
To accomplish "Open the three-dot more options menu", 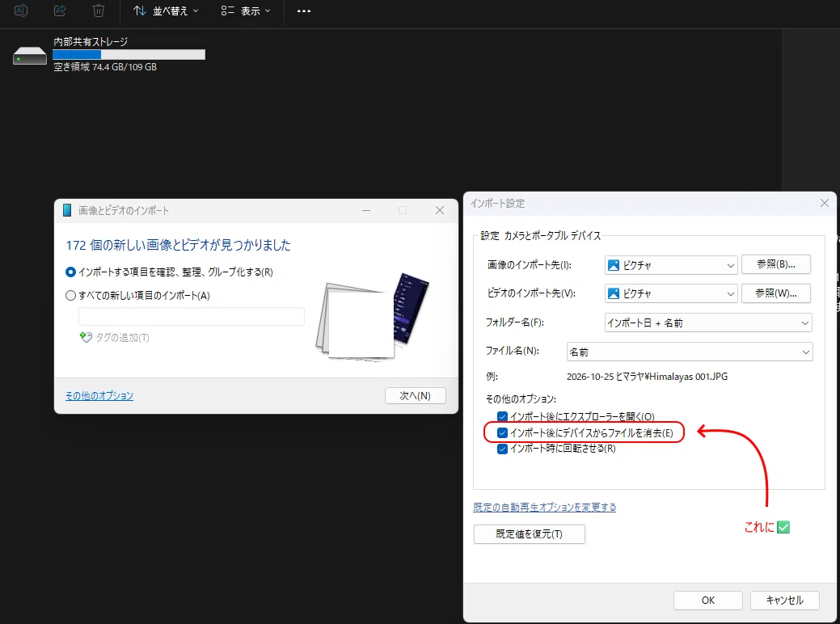I will pos(304,11).
